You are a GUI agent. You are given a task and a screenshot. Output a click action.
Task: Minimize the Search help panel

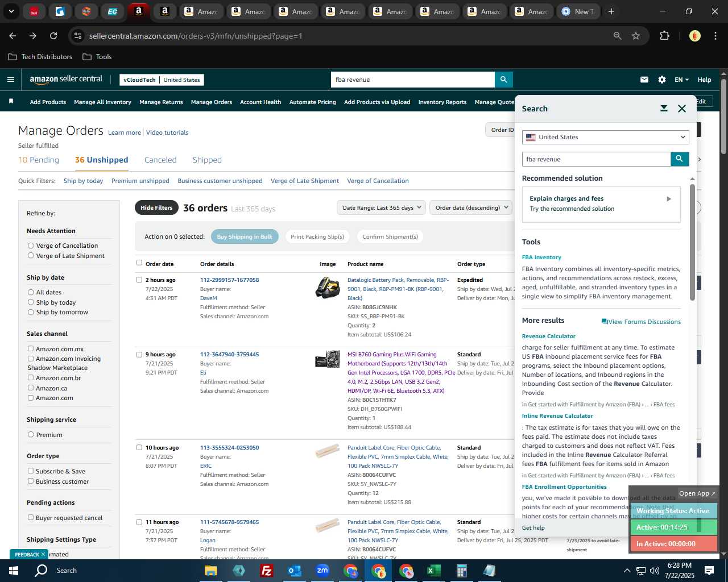point(664,109)
